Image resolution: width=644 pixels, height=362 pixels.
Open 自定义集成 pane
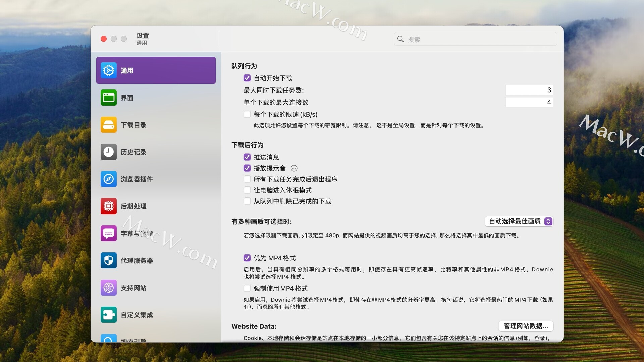pos(156,315)
